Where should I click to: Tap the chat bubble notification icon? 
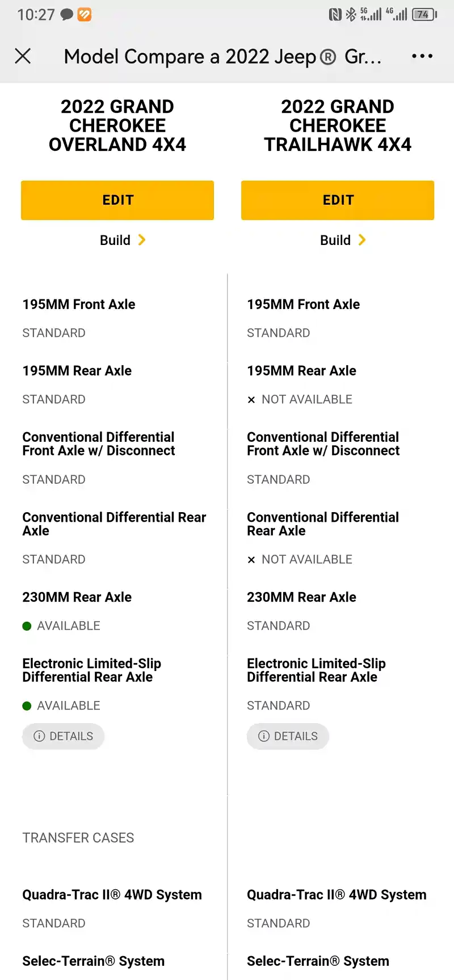(x=67, y=15)
